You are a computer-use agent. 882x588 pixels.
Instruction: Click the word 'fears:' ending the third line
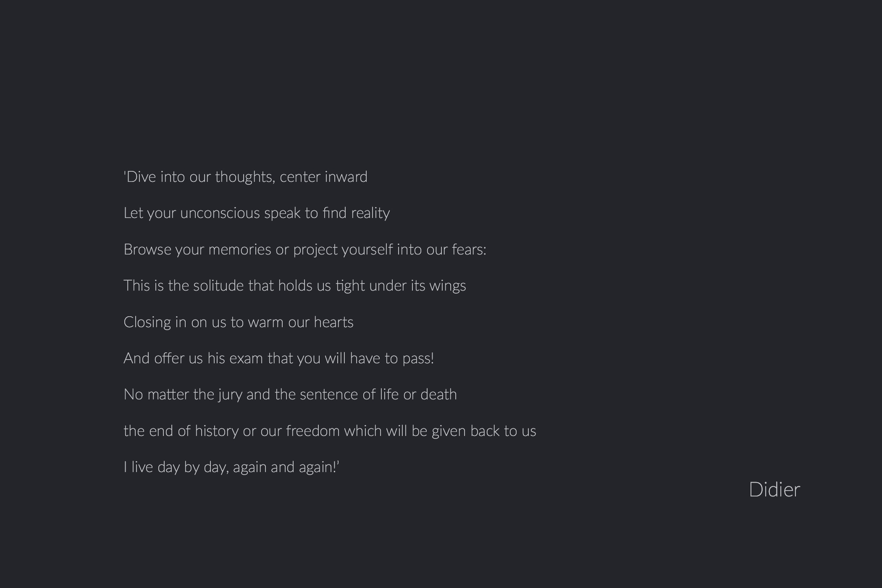click(469, 249)
